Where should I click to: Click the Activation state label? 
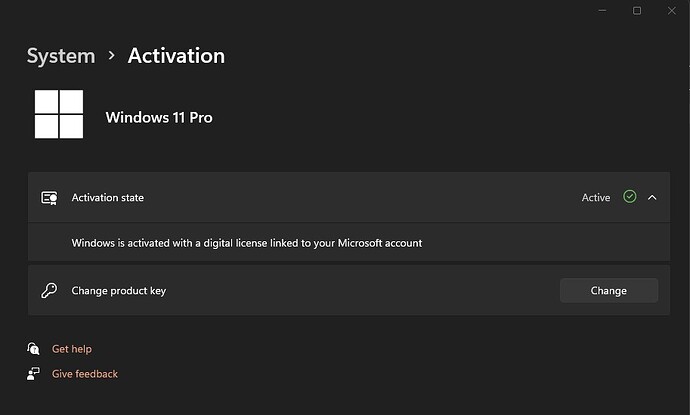(108, 198)
